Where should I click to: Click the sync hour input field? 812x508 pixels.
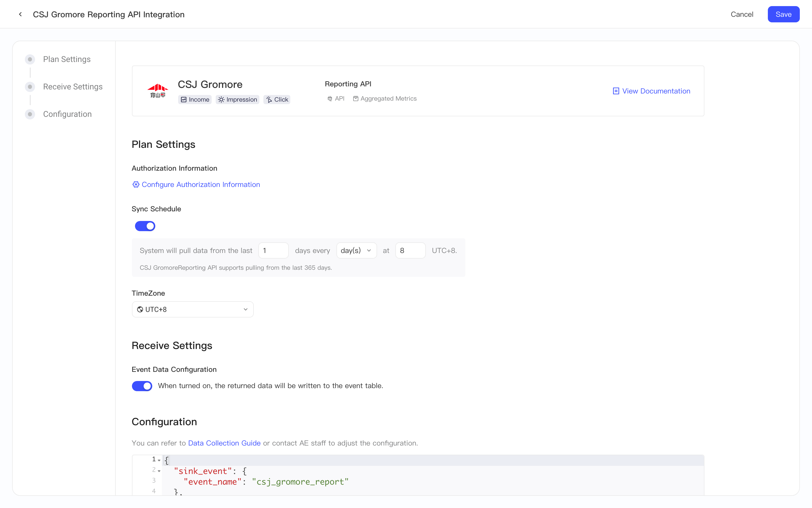pos(410,250)
